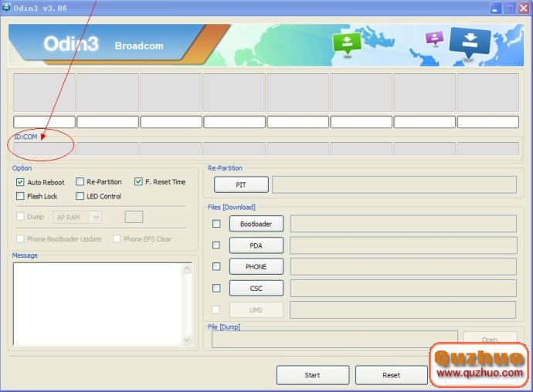Tick the LED Control checkbox
The height and width of the screenshot is (392, 533).
pos(80,196)
